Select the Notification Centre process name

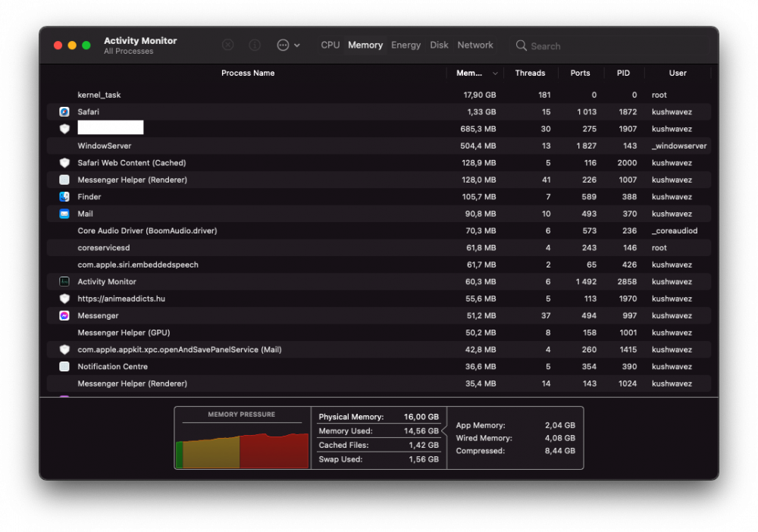[x=113, y=366]
